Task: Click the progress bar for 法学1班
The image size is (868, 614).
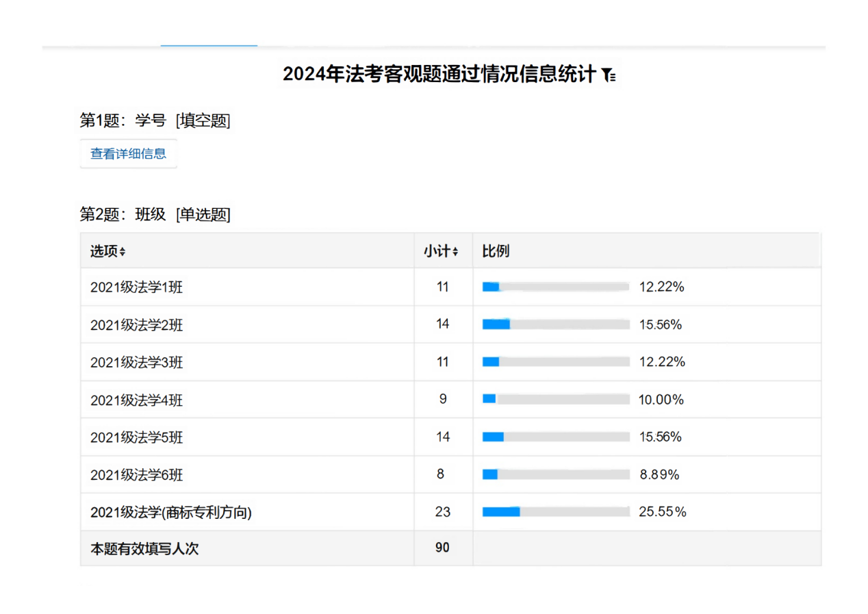Action: 555,287
